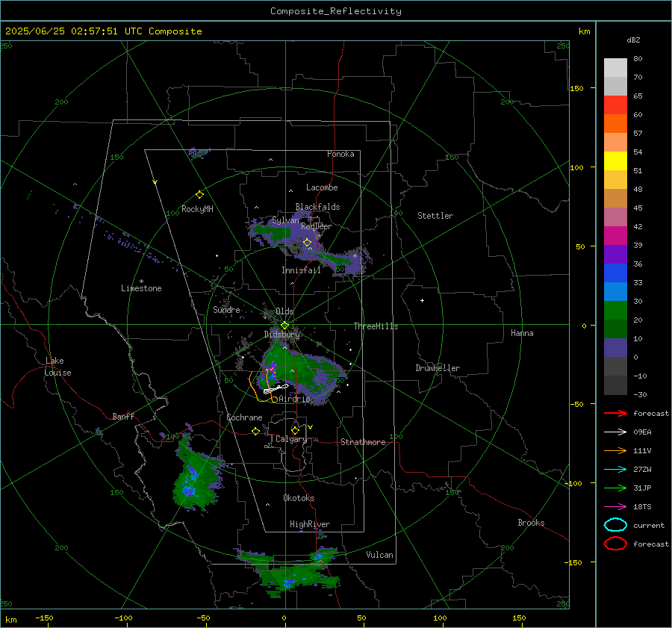Click the Drumheller town label
Image resolution: width=672 pixels, height=628 pixels.
(x=438, y=368)
